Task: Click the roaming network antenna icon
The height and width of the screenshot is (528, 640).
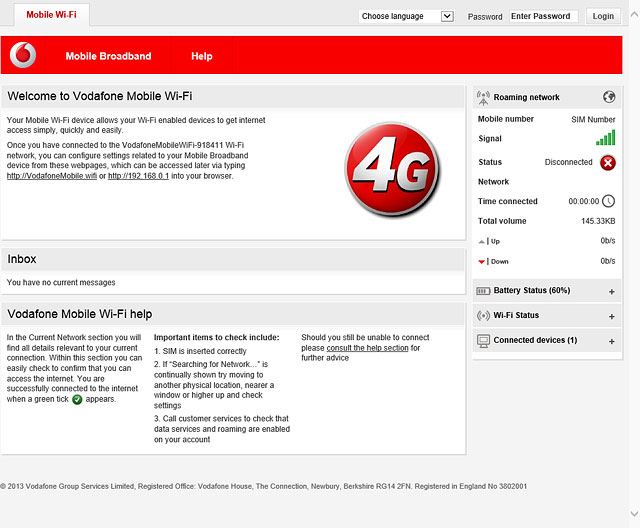Action: (x=483, y=98)
